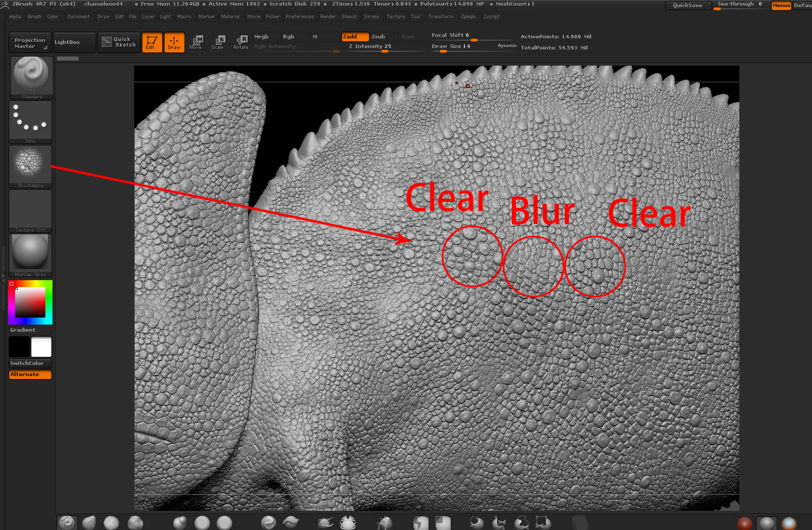Viewport: 812px width, 530px height.
Task: Enable Zadd sculpt mode
Action: point(355,37)
